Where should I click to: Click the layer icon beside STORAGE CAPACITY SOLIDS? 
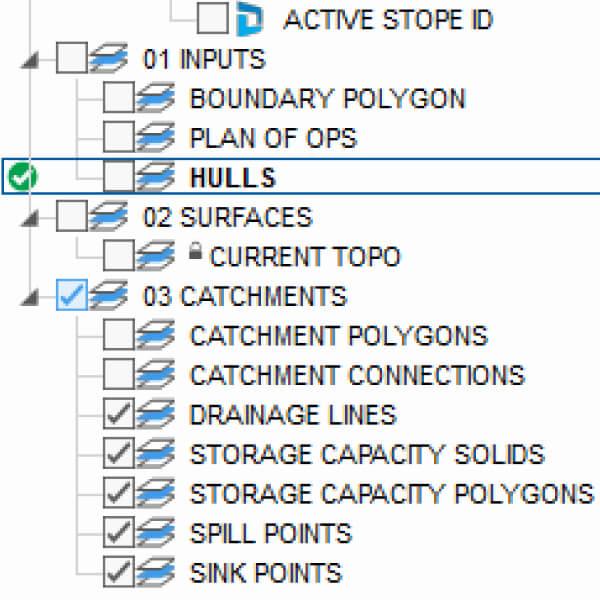(x=155, y=453)
